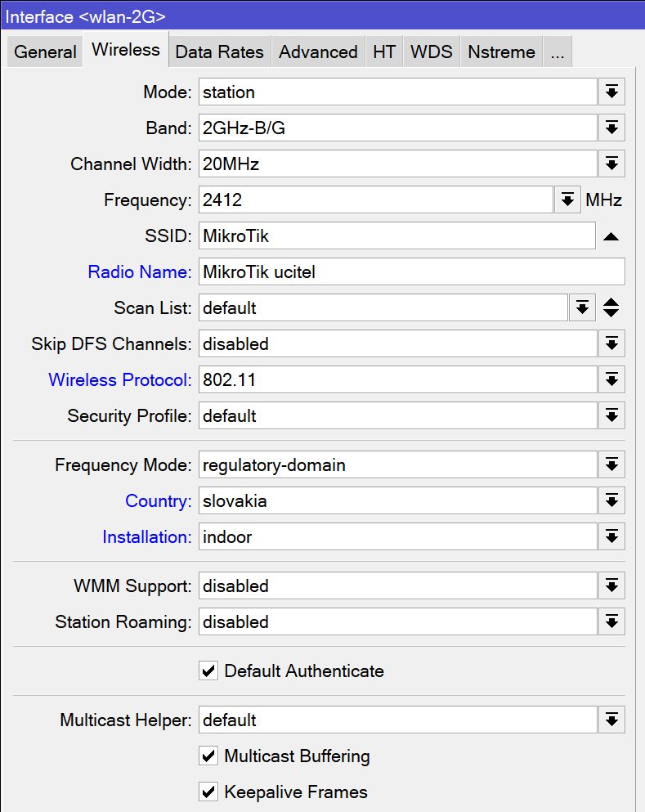Open the Band selection arrow
The height and width of the screenshot is (812, 645).
tap(611, 128)
